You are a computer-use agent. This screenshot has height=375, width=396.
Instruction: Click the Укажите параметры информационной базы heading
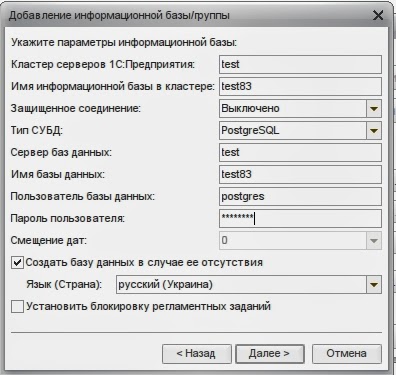tap(124, 43)
